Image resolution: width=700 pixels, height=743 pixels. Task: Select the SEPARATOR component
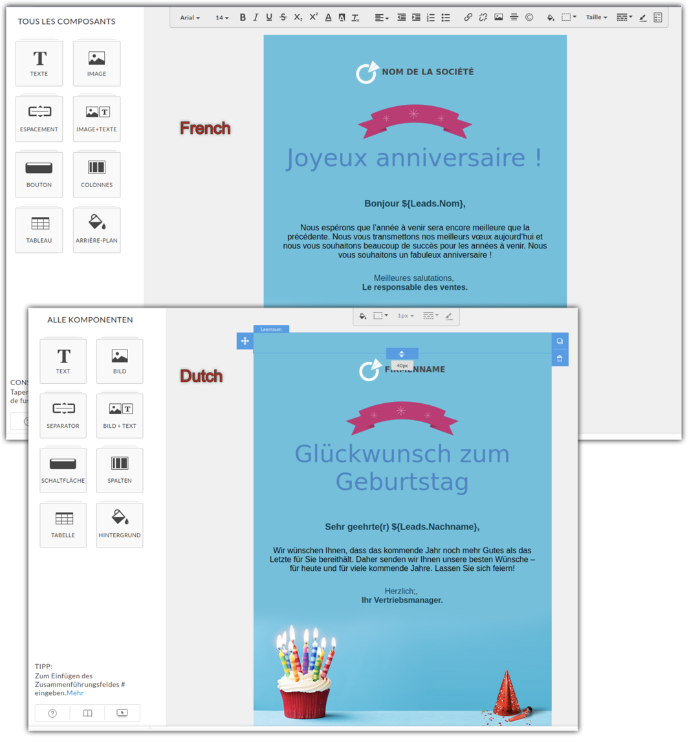click(63, 416)
